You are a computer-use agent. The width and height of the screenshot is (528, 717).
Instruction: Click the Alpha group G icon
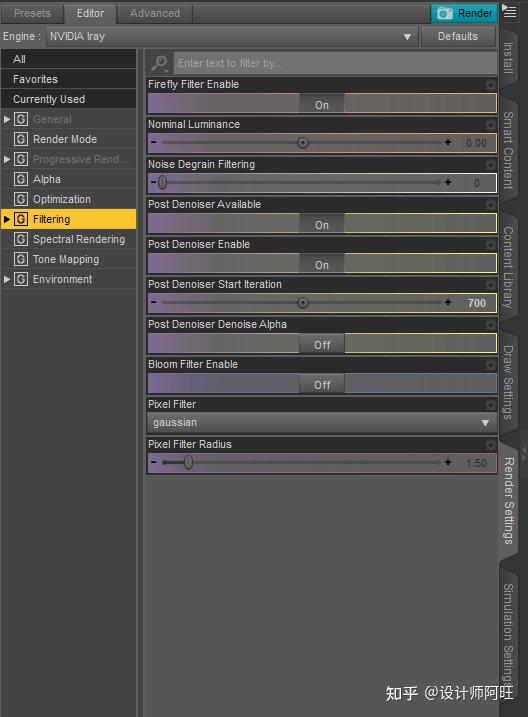[x=21, y=179]
